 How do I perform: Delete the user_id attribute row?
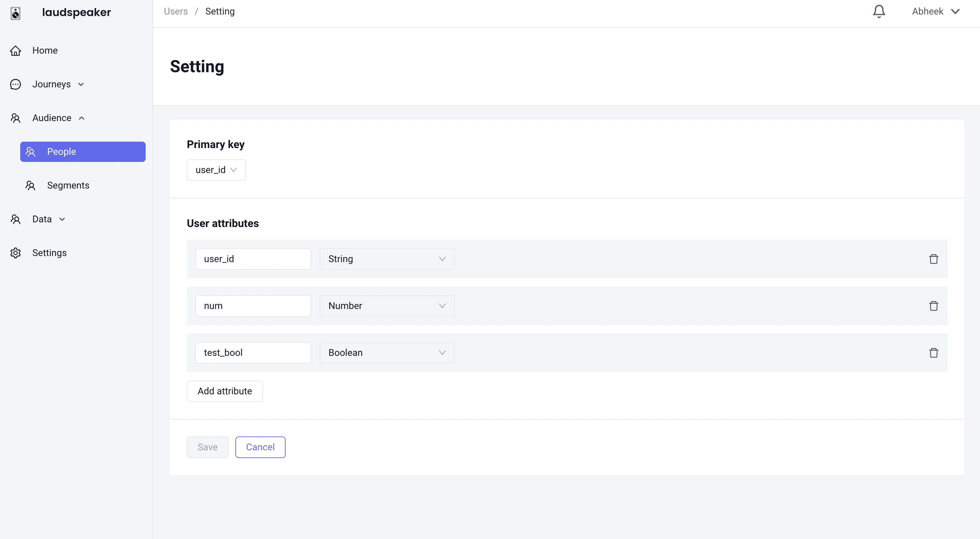[933, 259]
